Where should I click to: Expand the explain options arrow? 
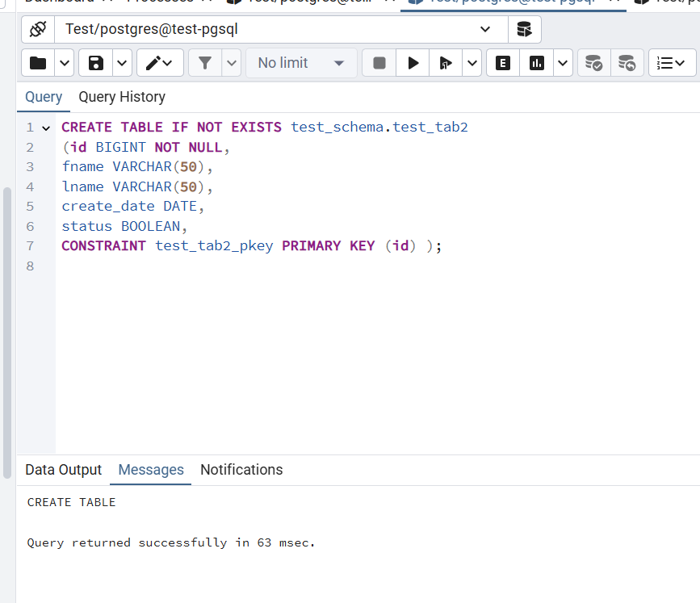pyautogui.click(x=563, y=63)
